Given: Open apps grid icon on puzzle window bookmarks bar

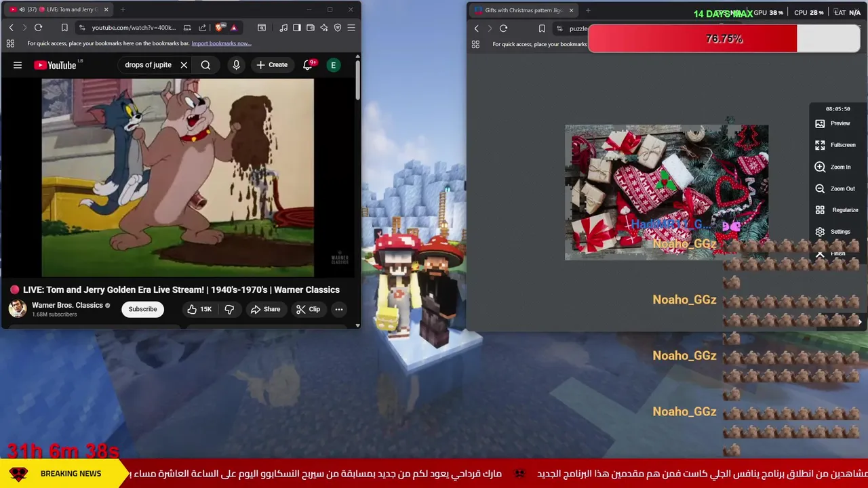Looking at the screenshot, I should pyautogui.click(x=475, y=44).
